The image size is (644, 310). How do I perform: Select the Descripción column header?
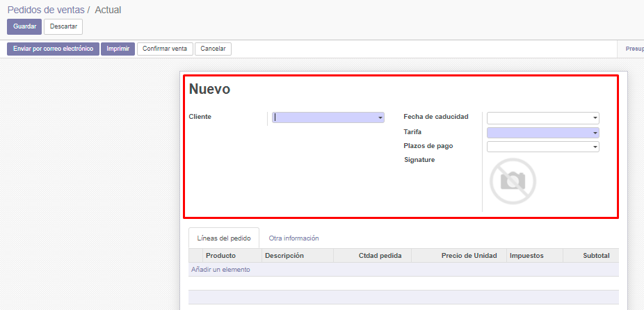284,256
